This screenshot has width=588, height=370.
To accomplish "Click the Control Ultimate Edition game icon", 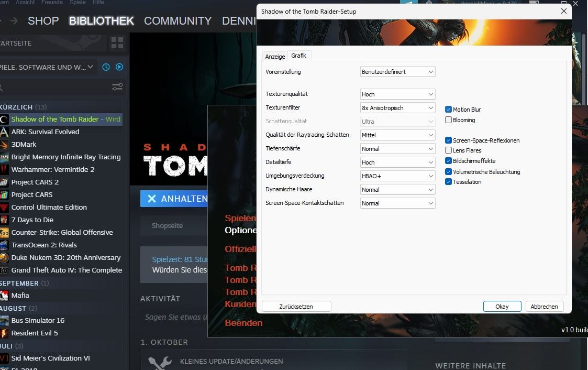I will click(x=4, y=208).
